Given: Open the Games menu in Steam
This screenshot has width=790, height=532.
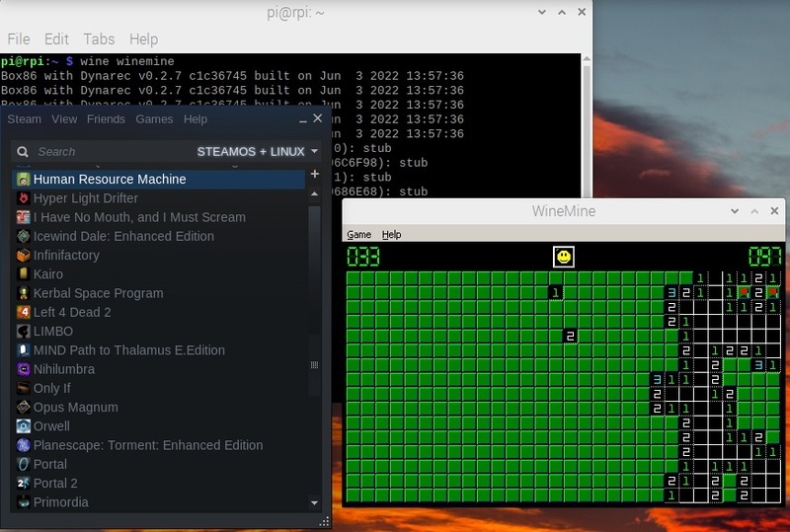Looking at the screenshot, I should [154, 119].
